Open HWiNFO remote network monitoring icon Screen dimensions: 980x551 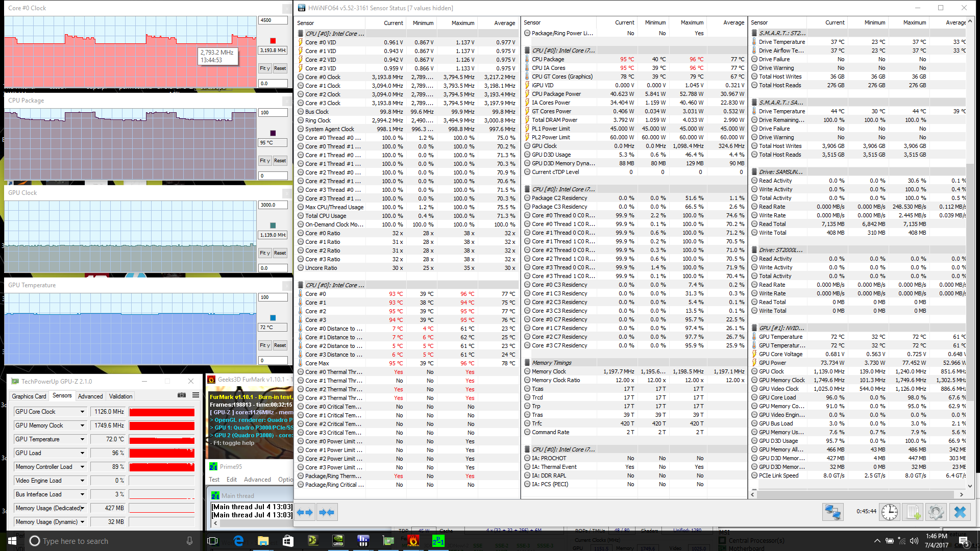click(832, 512)
